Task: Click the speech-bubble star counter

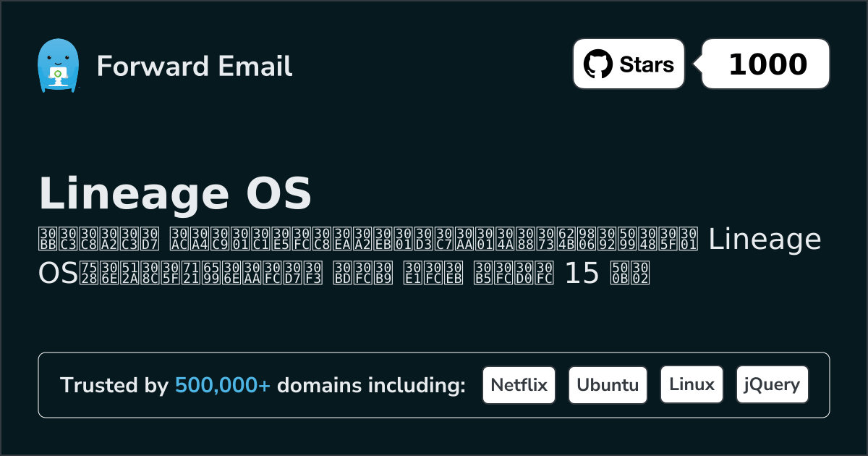Action: click(x=765, y=64)
